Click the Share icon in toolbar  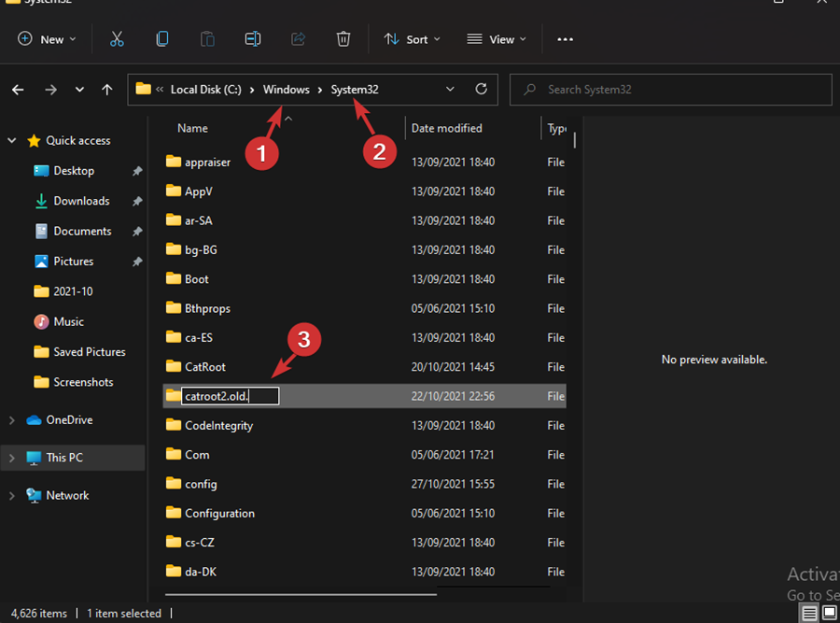click(298, 39)
